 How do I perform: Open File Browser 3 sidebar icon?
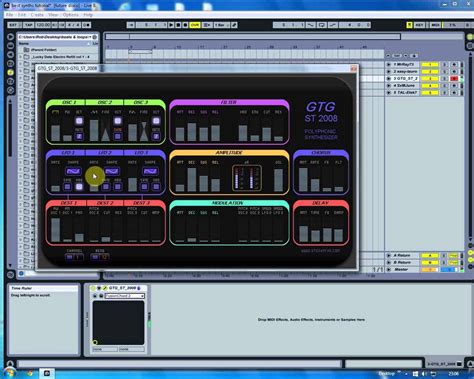point(11,81)
